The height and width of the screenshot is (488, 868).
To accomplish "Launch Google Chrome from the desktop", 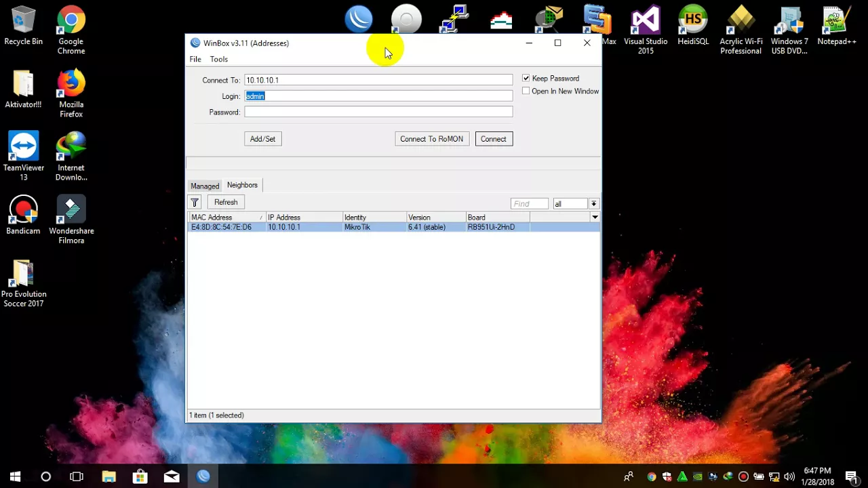I will click(x=71, y=30).
